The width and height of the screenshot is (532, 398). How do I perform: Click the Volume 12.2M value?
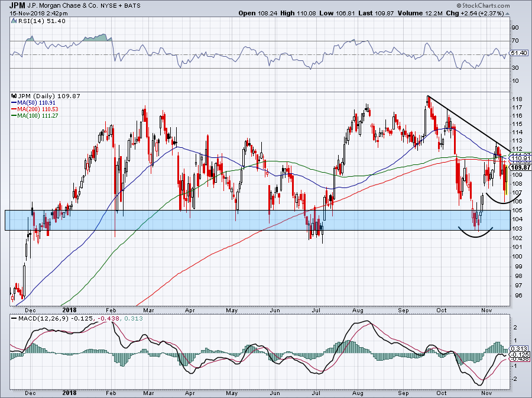point(420,13)
